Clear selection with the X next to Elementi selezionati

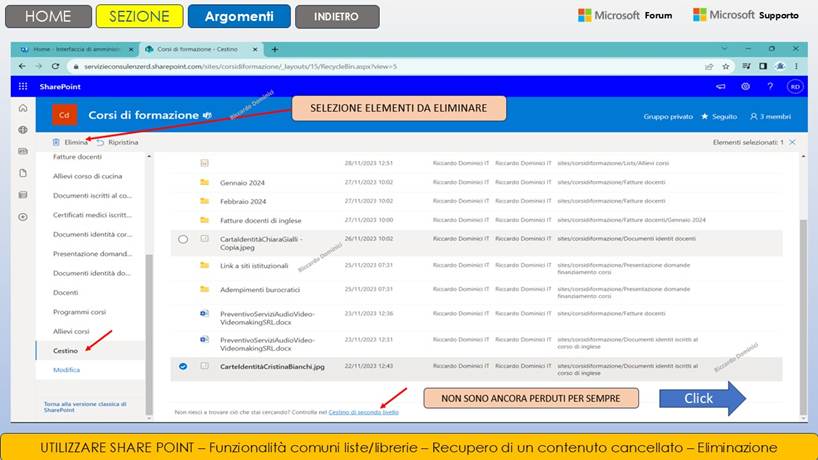coord(792,142)
